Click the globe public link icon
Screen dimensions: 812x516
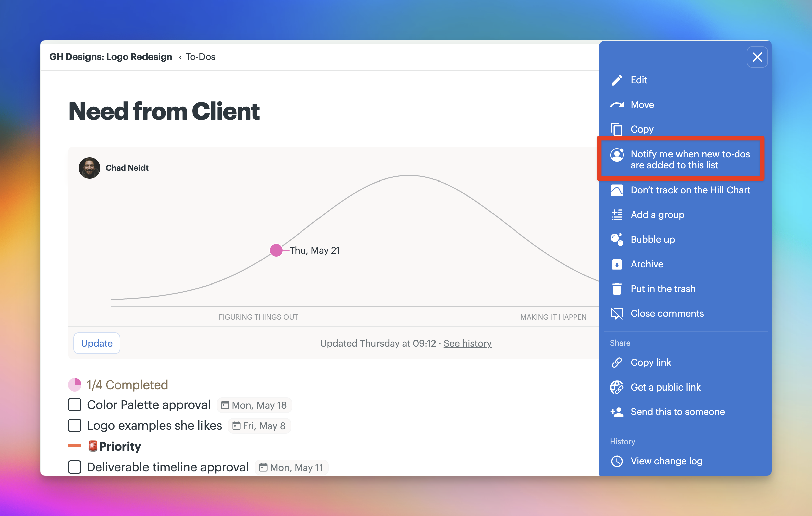[x=617, y=387]
